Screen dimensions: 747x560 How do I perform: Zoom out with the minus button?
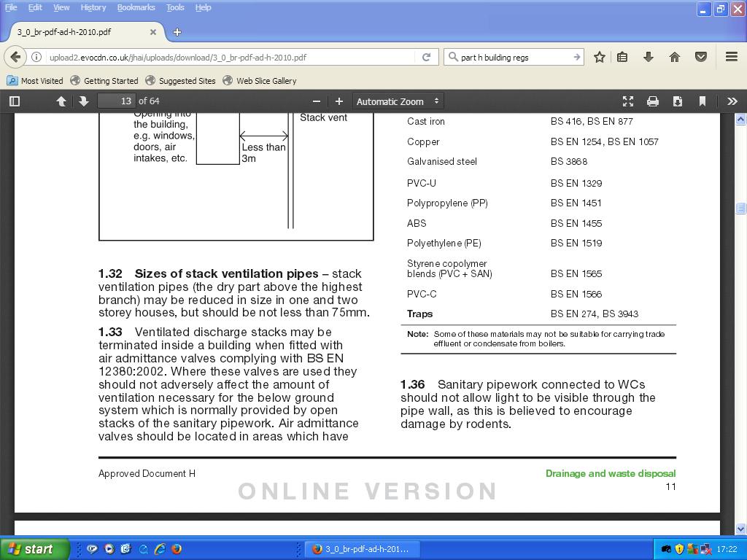(316, 101)
